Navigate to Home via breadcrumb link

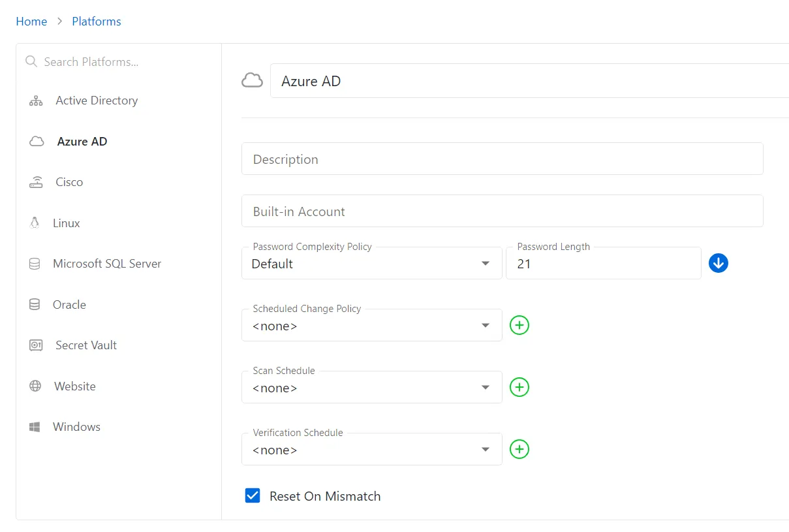pyautogui.click(x=31, y=21)
